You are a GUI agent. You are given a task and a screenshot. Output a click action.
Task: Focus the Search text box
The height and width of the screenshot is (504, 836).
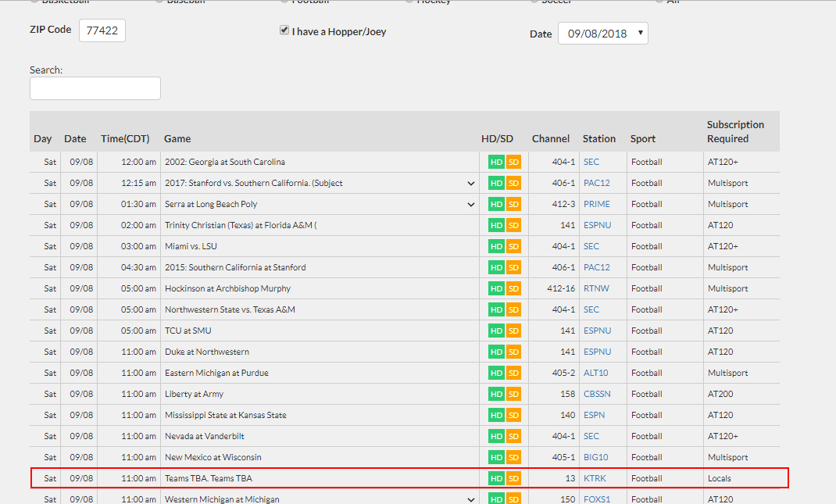coord(95,88)
